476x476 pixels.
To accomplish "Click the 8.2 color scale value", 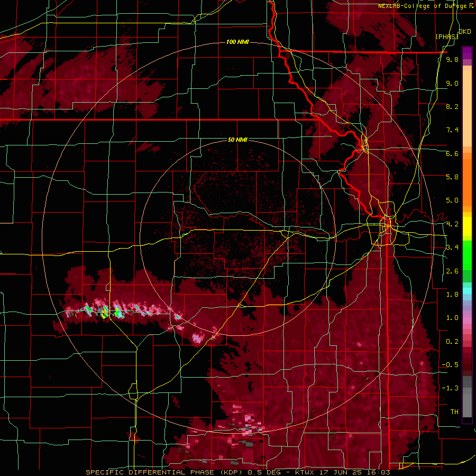I will point(452,106).
